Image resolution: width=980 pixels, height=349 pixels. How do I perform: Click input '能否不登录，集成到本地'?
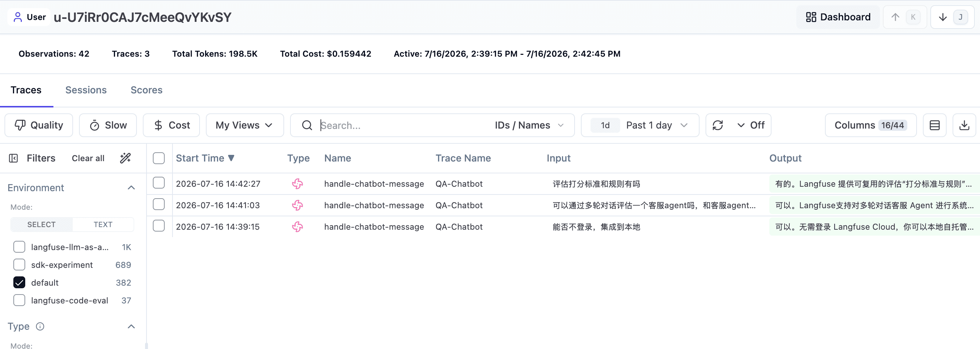click(x=596, y=227)
